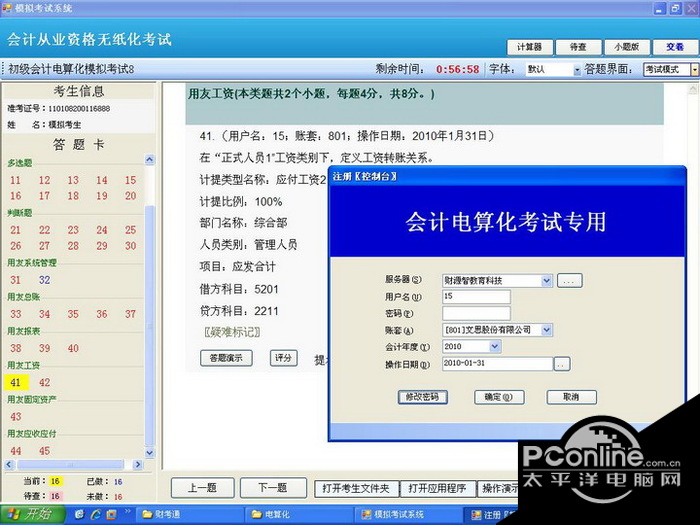This screenshot has height=525, width=700.
Task: Click answer card scroll-right arrow
Action: (x=138, y=465)
